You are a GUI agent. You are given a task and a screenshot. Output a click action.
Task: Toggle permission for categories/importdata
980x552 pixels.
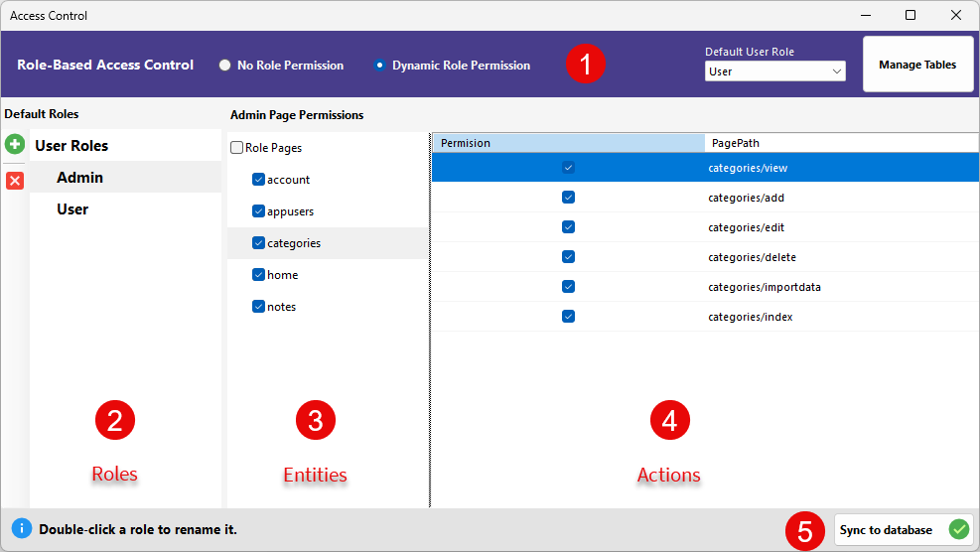coord(568,286)
